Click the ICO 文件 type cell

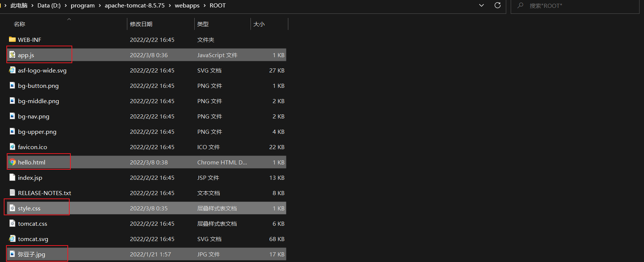pos(209,147)
